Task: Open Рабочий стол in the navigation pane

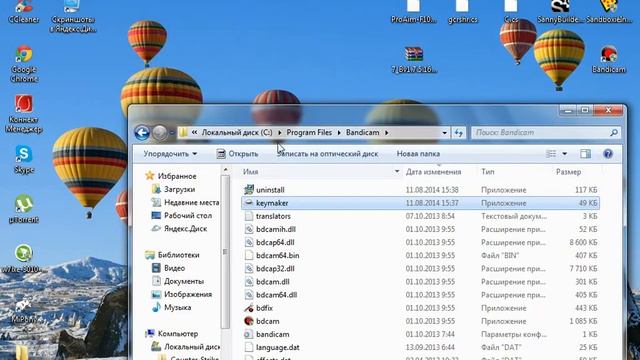Action: tap(188, 216)
